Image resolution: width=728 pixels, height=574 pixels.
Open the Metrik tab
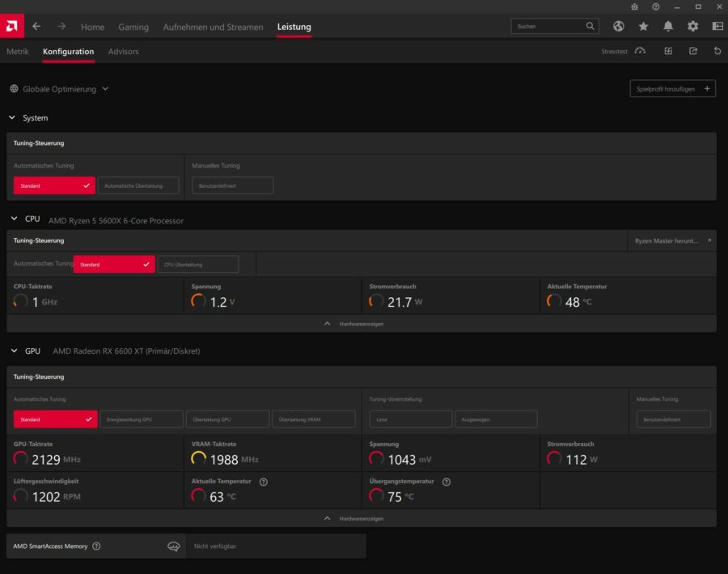pos(17,51)
